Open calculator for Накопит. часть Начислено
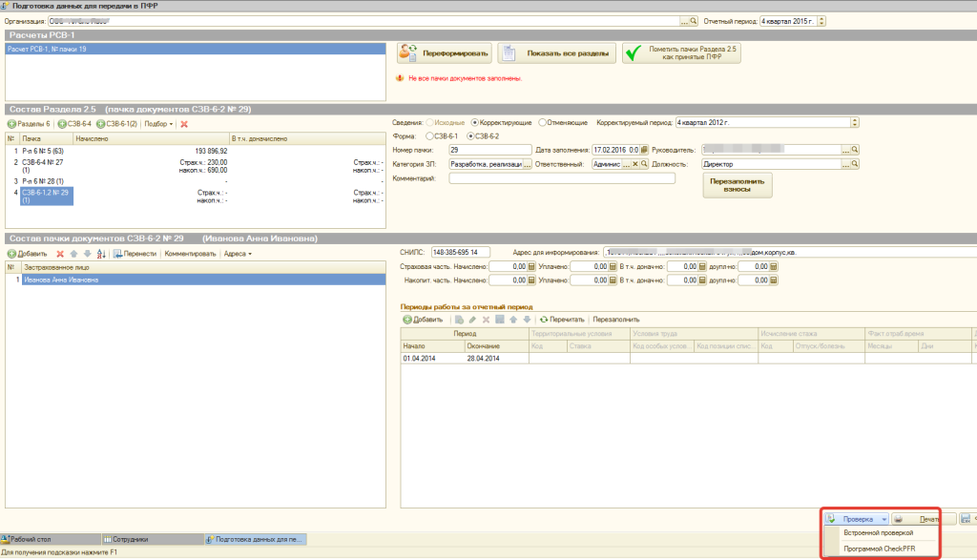The height and width of the screenshot is (560, 977). pos(531,280)
